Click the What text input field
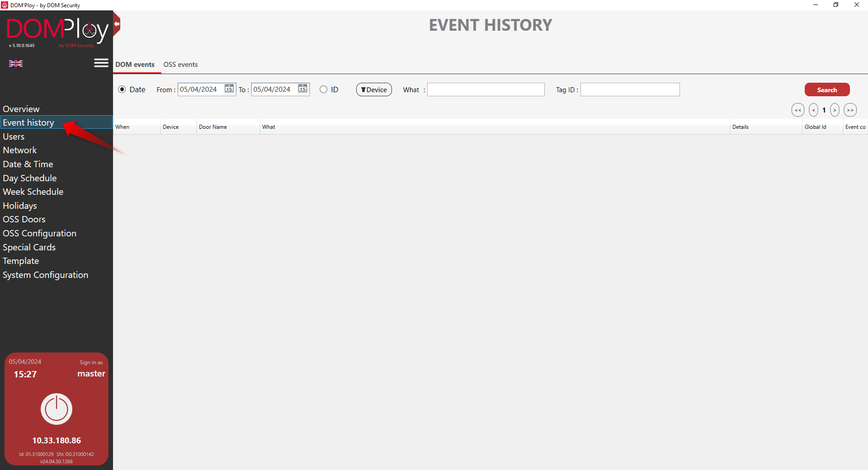This screenshot has height=470, width=868. click(x=486, y=89)
